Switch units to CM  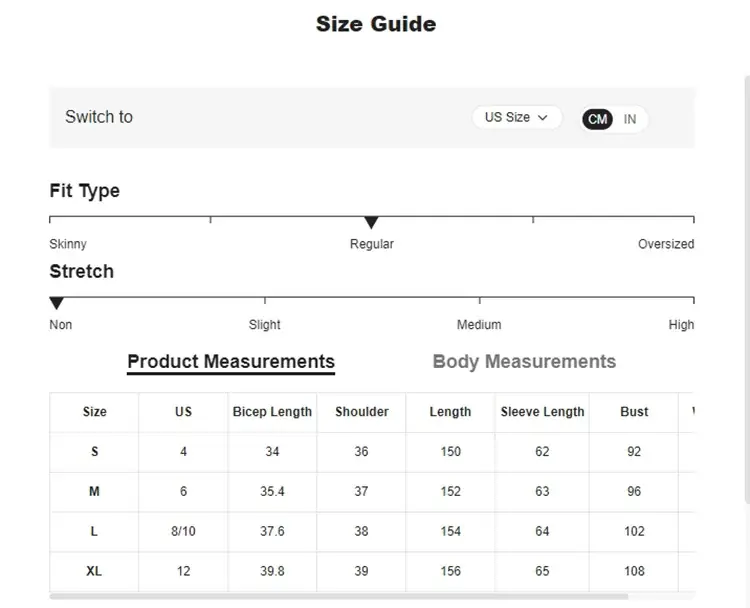point(597,119)
